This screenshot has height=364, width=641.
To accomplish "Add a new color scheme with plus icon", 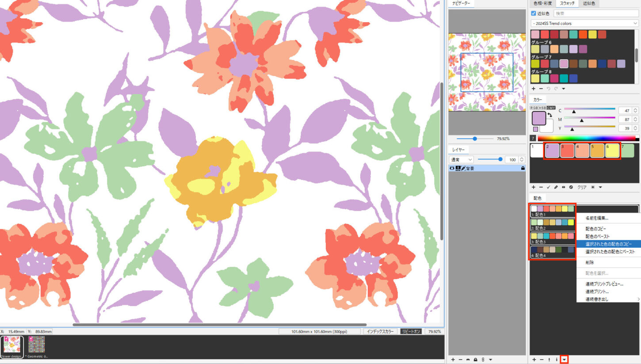I will click(534, 360).
